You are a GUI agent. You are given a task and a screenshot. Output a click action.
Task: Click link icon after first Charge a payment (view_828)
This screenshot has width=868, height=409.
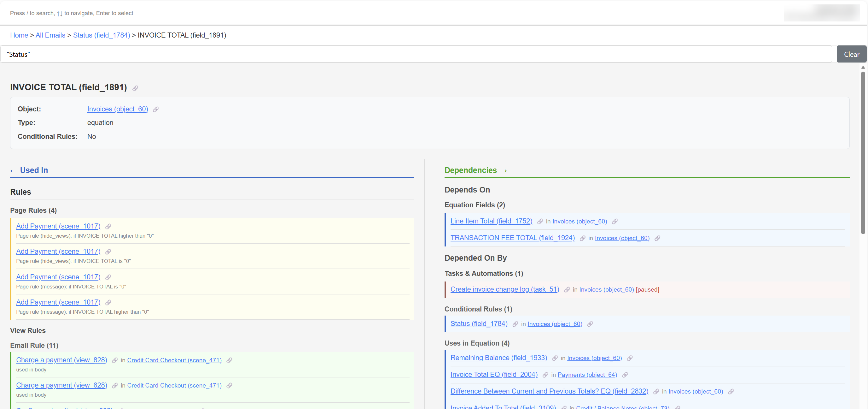tap(115, 360)
